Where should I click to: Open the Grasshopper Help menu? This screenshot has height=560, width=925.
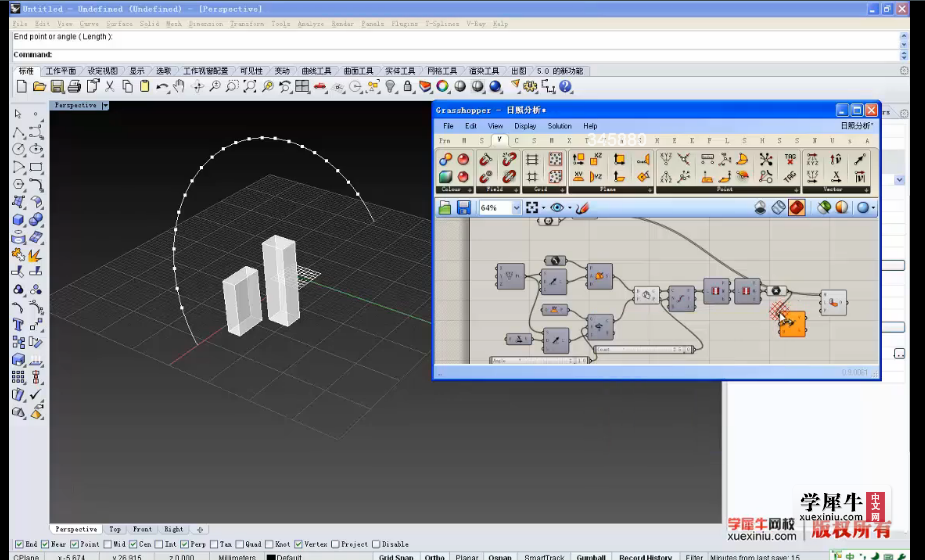pyautogui.click(x=590, y=126)
